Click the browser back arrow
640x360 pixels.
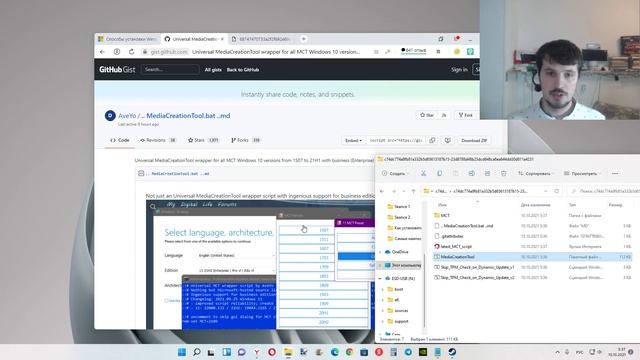(x=102, y=52)
